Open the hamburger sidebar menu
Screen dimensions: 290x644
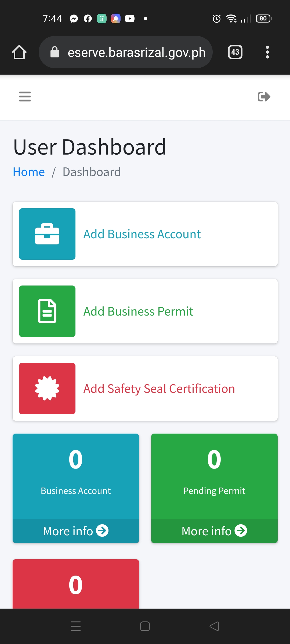click(x=25, y=97)
